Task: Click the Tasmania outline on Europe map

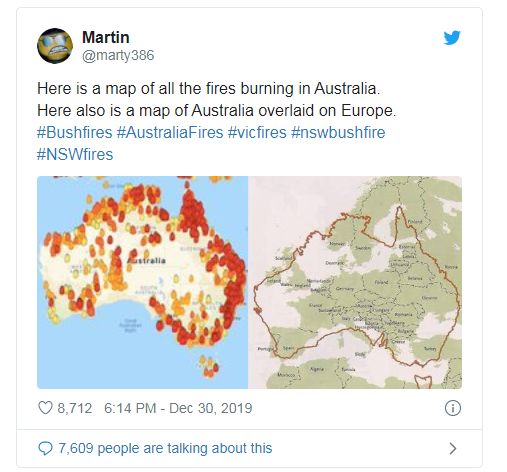Action: [x=423, y=381]
